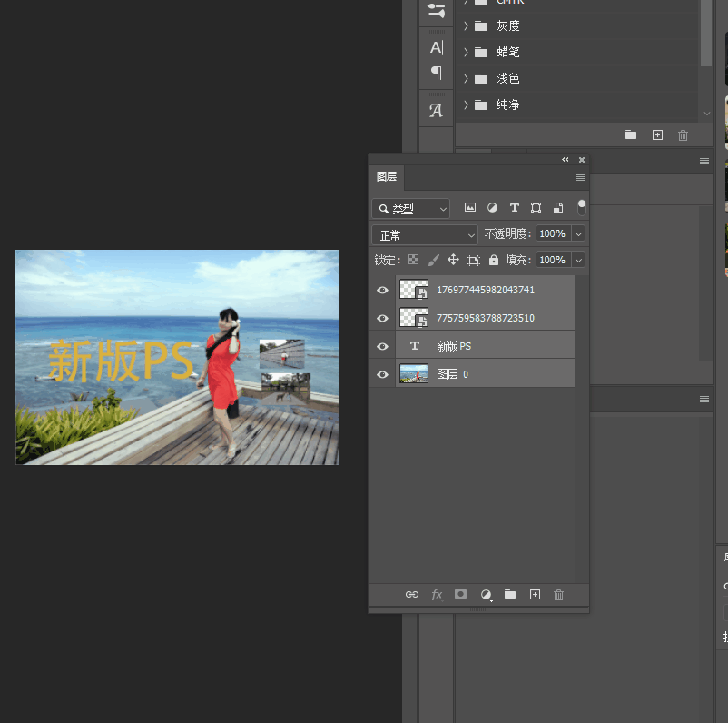Open the Character panel icon

tap(437, 47)
